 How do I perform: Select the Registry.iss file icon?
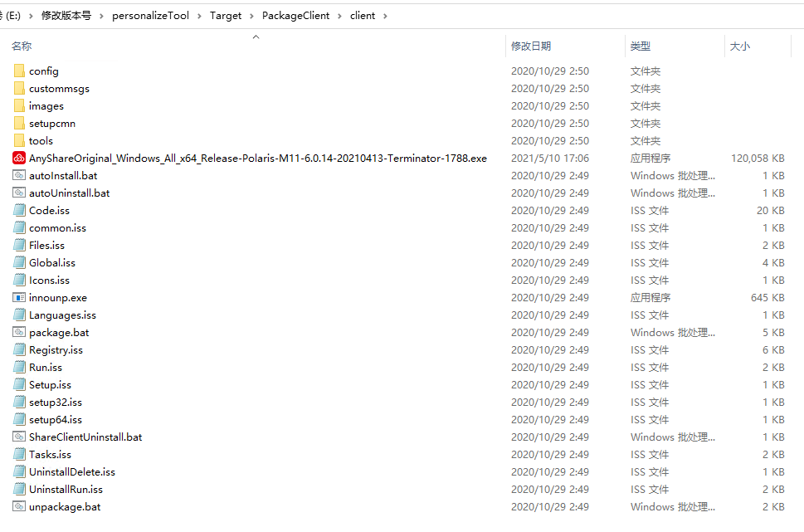click(x=19, y=350)
